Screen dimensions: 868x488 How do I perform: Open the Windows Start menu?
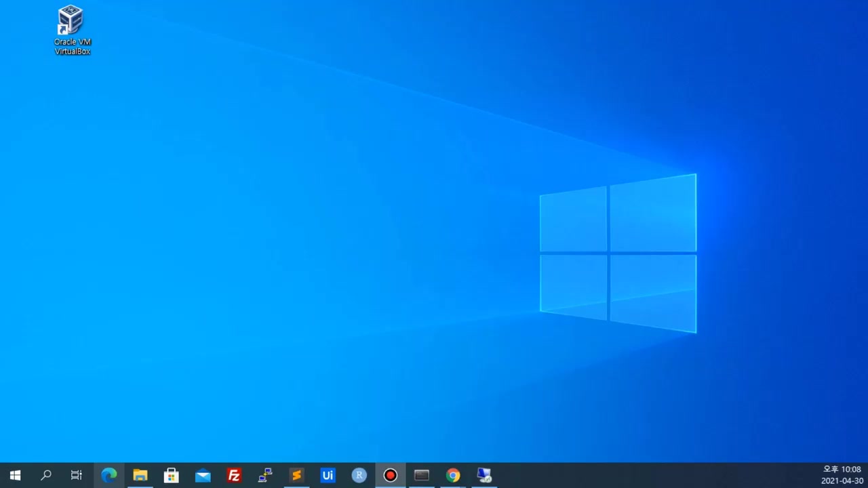15,475
